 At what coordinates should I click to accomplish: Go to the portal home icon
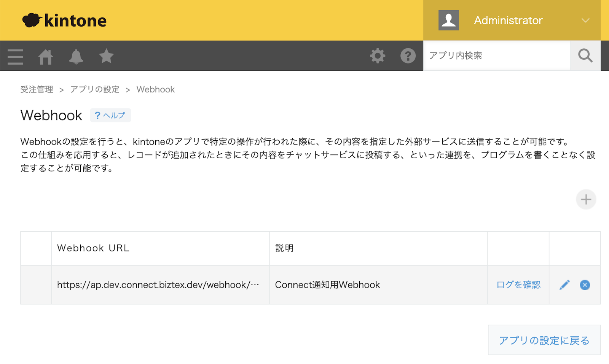[x=46, y=57]
